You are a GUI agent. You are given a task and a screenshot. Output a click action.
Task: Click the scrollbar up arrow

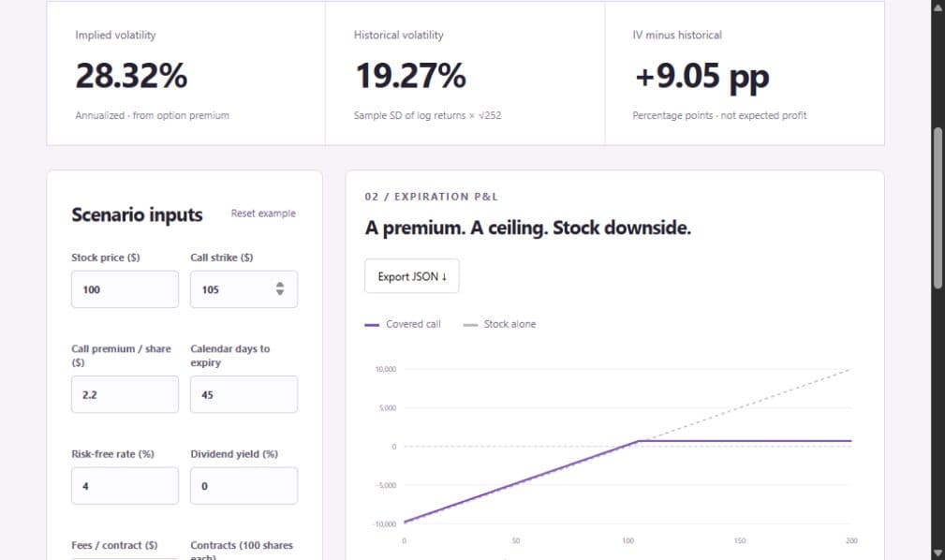[x=938, y=7]
